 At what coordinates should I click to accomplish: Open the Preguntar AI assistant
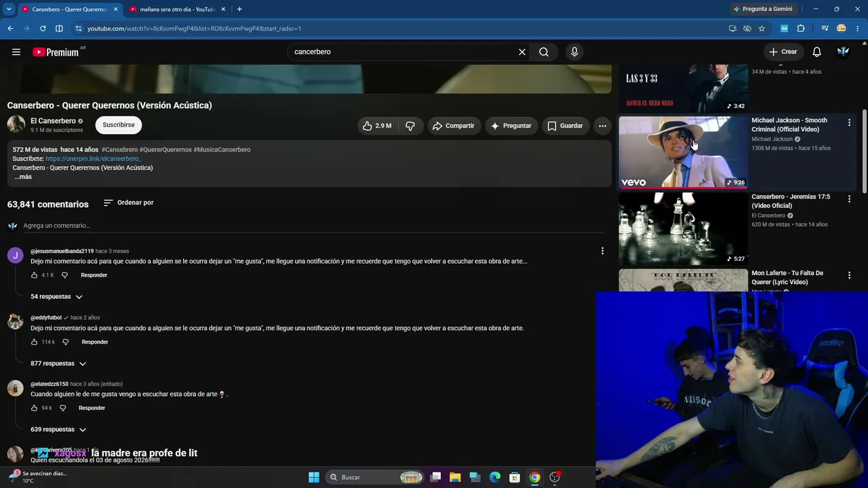click(511, 125)
